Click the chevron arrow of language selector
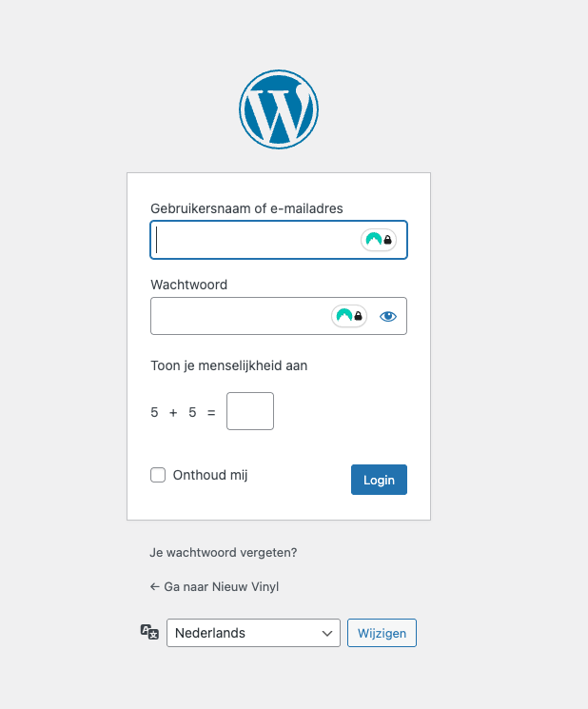The height and width of the screenshot is (709, 588). click(x=328, y=633)
